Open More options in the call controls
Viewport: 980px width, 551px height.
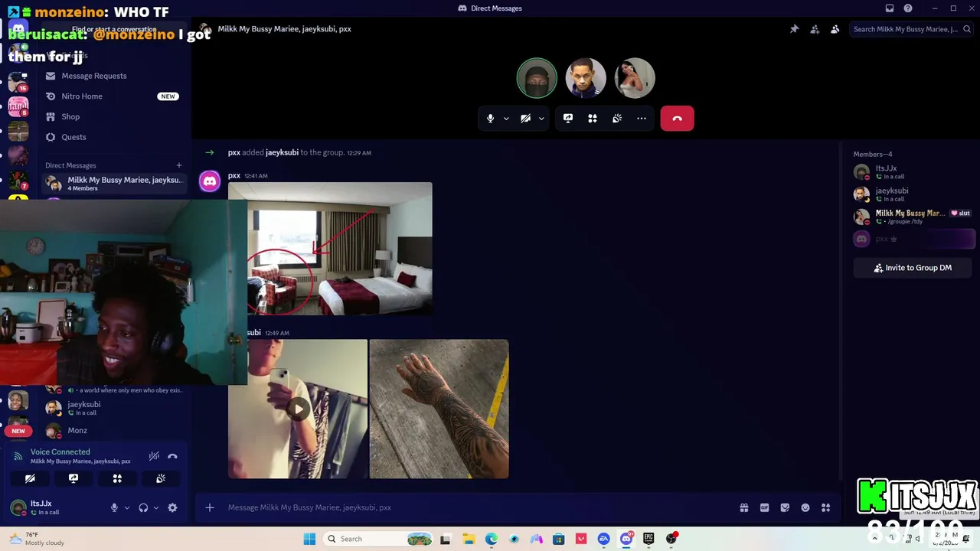642,119
